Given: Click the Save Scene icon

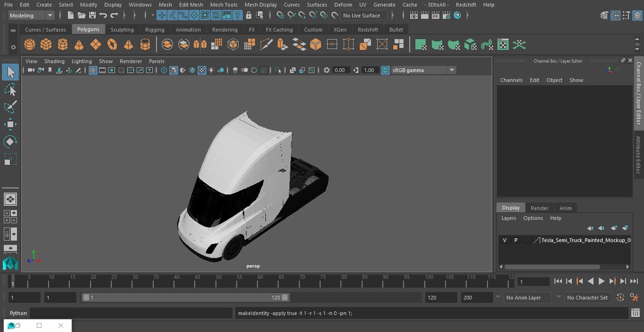Looking at the screenshot, I should [92, 16].
